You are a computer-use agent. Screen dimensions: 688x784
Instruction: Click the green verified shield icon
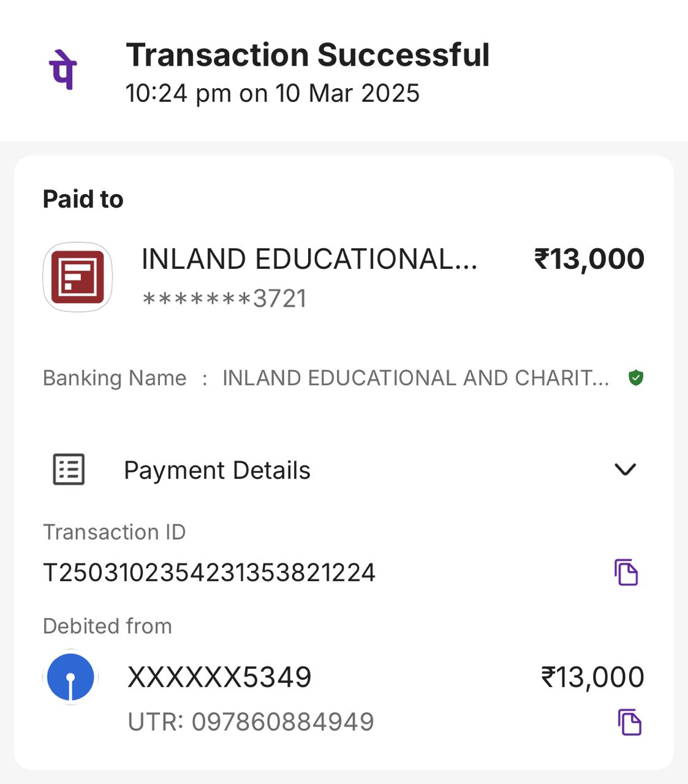click(636, 378)
